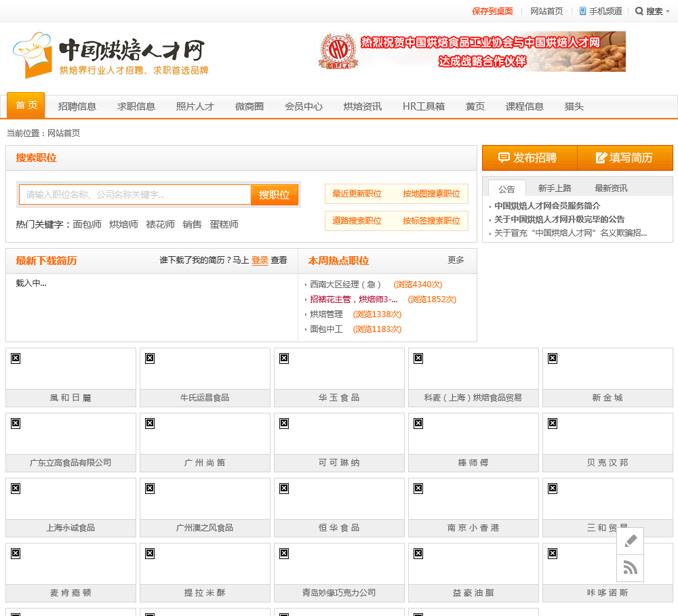
Task: Open the 关于冒充 fraud warning announcement
Action: pos(570,233)
